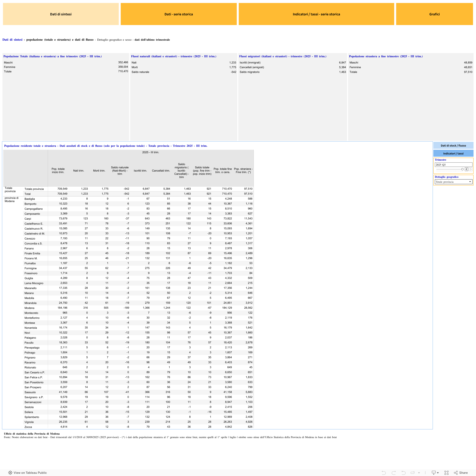This screenshot has height=476, width=476.
Task: Open the 2025 Q3 trimestre selector
Action: point(453,165)
